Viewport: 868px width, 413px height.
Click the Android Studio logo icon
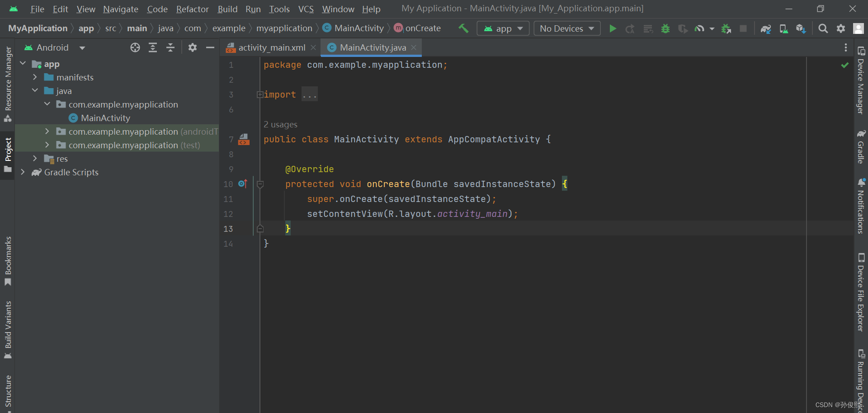pyautogui.click(x=14, y=9)
